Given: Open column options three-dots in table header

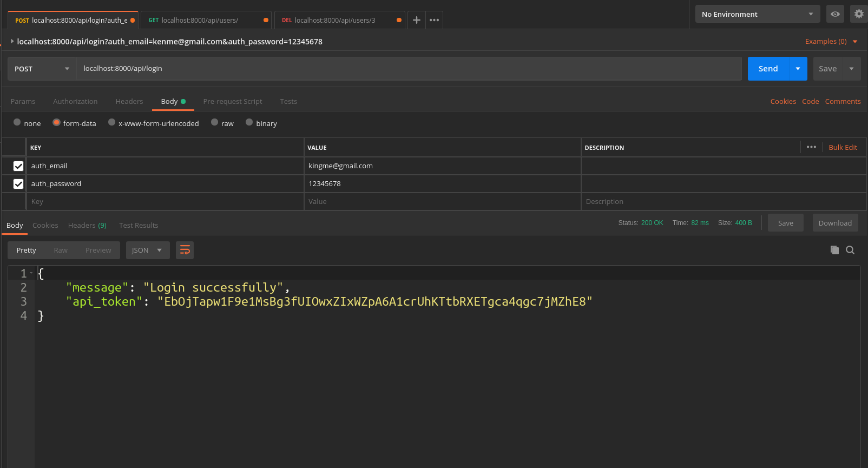Looking at the screenshot, I should (x=811, y=147).
